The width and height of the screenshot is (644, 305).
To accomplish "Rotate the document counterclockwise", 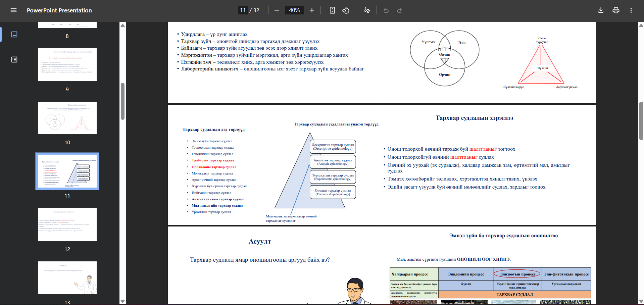I will (346, 10).
